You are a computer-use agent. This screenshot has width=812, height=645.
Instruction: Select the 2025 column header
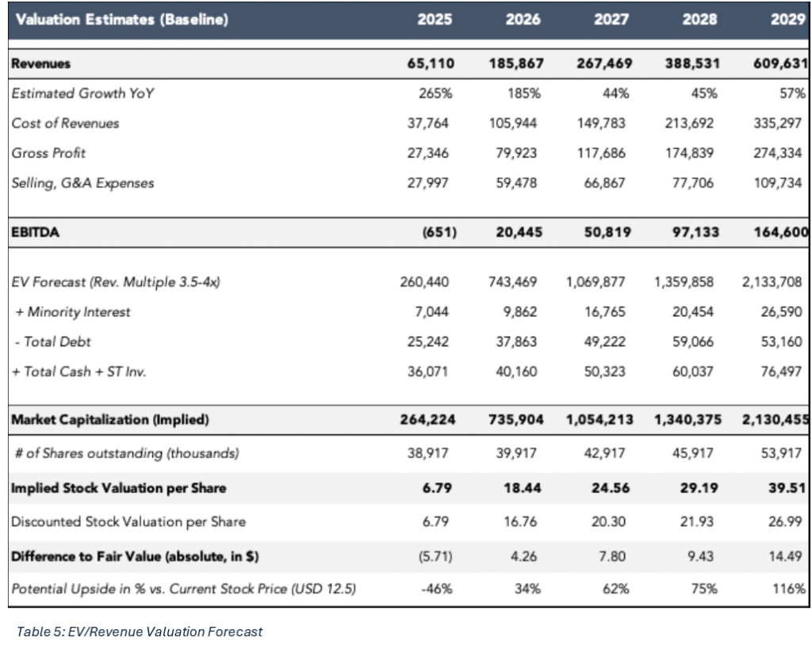(435, 20)
